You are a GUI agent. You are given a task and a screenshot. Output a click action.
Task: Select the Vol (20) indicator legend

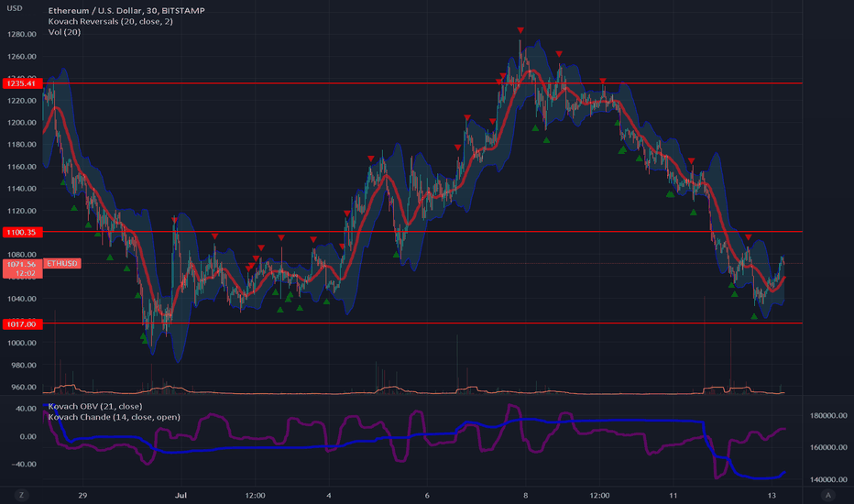pyautogui.click(x=64, y=32)
